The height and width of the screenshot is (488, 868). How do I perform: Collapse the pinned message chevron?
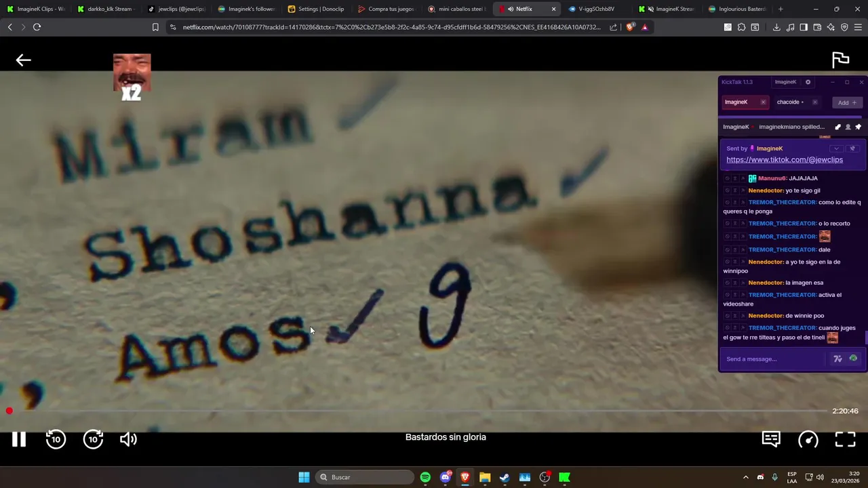pyautogui.click(x=836, y=148)
